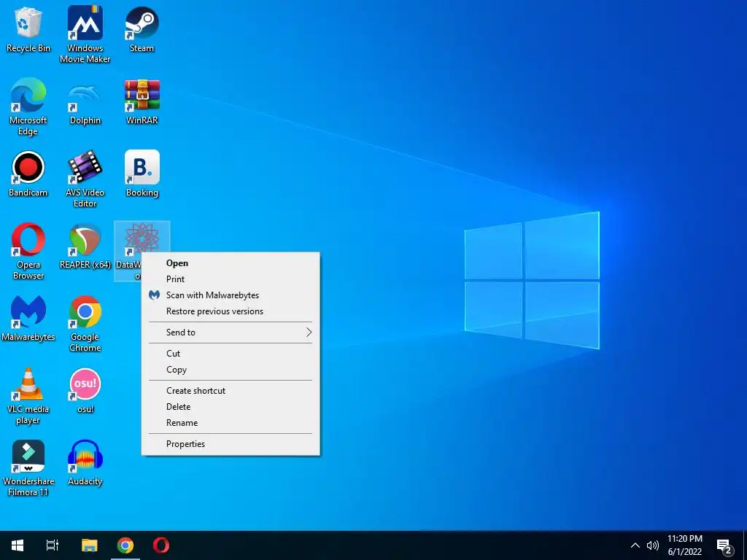
Task: Open File Explorer from the taskbar
Action: pyautogui.click(x=89, y=545)
